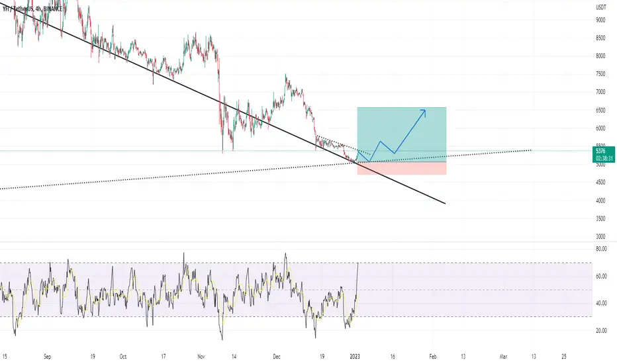Click the Sep label on time axis
Viewport: 617px width, 364px height.
point(47,357)
